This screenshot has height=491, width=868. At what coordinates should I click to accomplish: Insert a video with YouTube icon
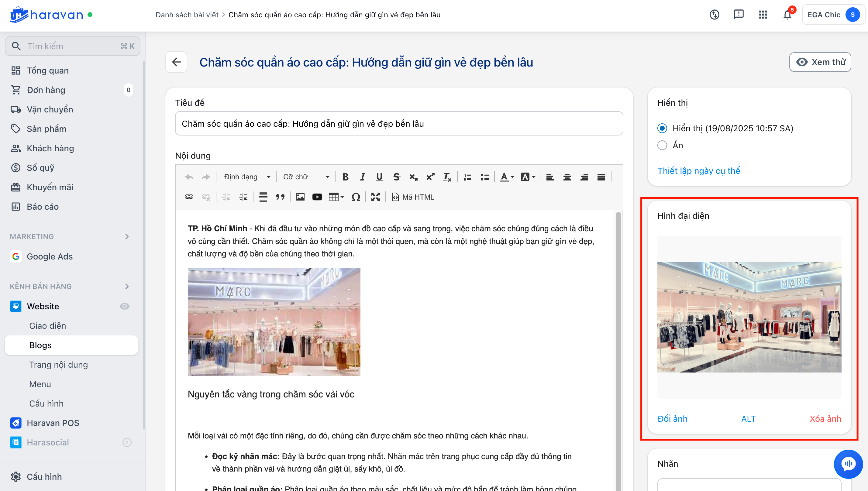[x=317, y=197]
